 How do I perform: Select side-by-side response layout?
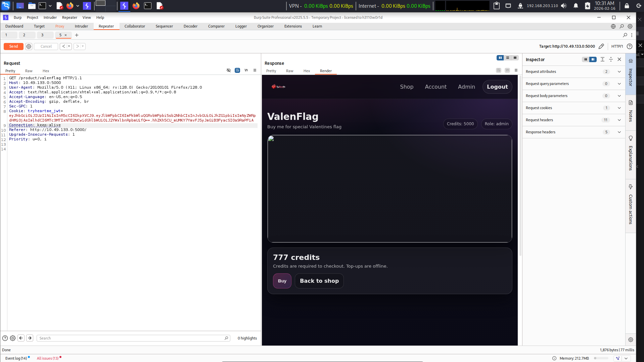500,58
